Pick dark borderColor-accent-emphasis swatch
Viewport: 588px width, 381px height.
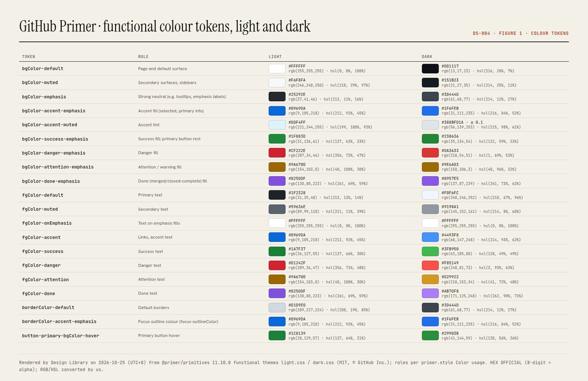tap(430, 322)
